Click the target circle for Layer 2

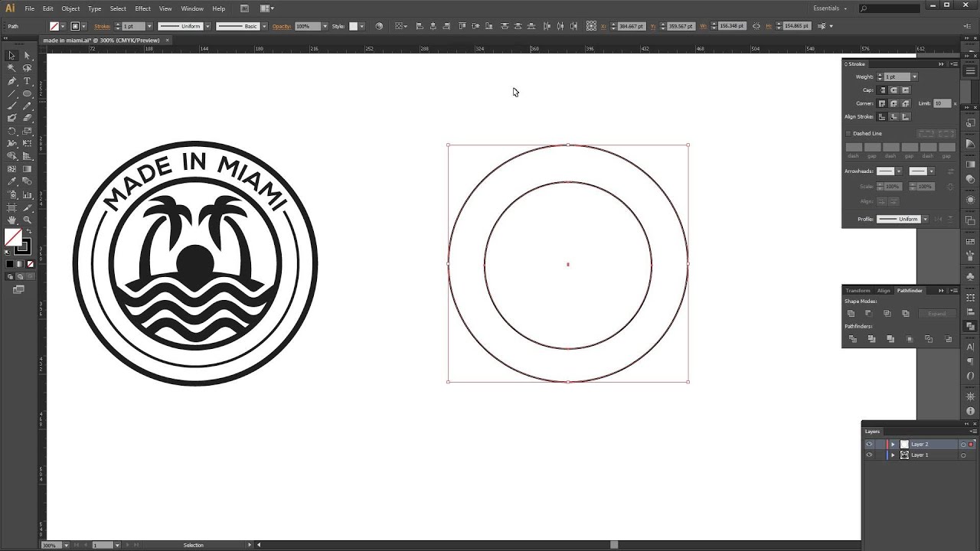[x=963, y=444]
